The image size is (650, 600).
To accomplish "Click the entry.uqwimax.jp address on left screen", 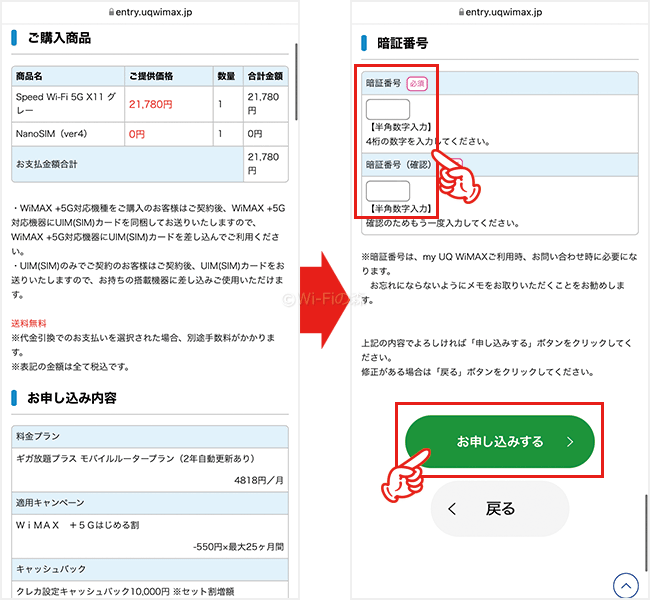I will coord(154,12).
